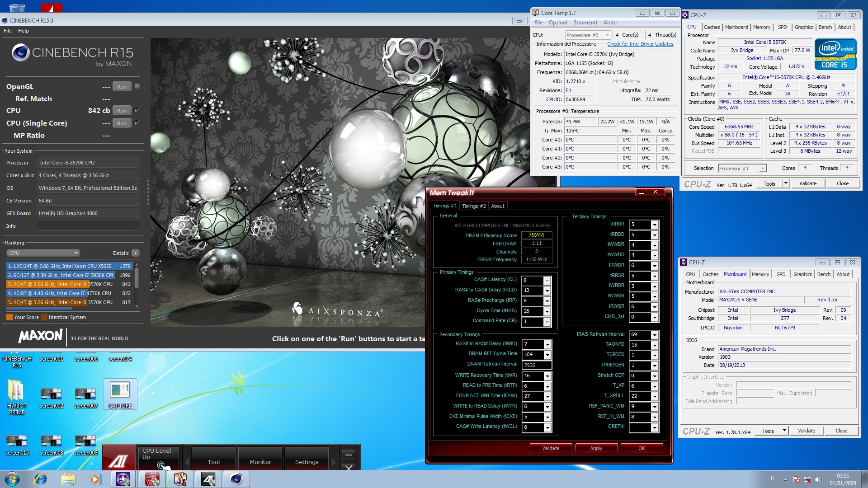The width and height of the screenshot is (868, 488).
Task: Open screen002 desktop file
Action: pyautogui.click(x=51, y=398)
